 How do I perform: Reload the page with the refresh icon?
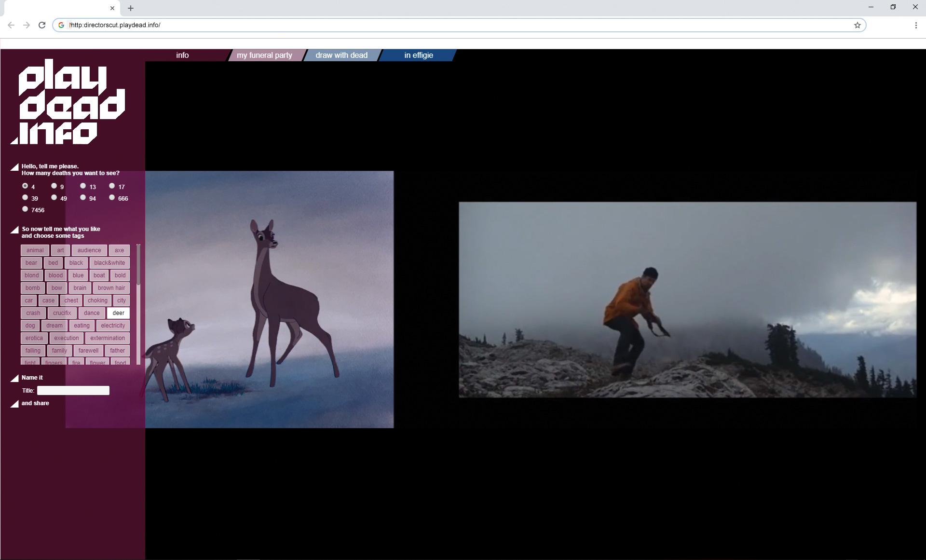click(x=42, y=25)
